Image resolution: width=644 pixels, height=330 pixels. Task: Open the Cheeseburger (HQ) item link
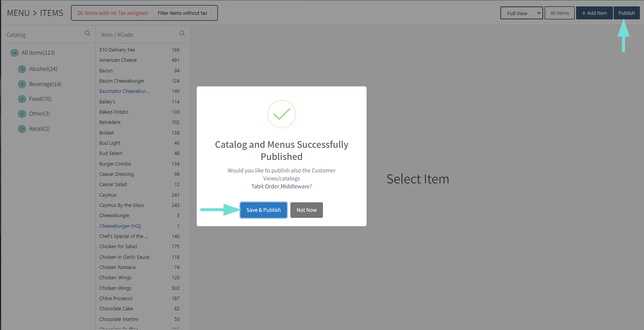click(120, 226)
